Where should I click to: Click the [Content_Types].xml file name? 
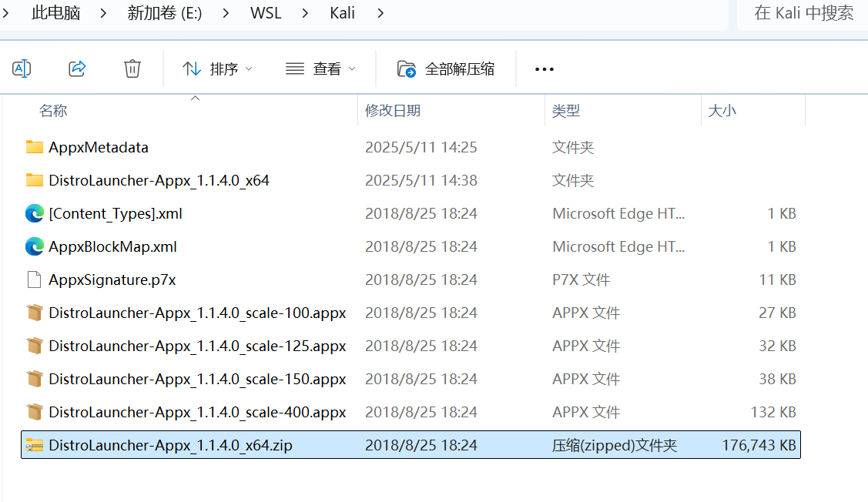coord(116,213)
